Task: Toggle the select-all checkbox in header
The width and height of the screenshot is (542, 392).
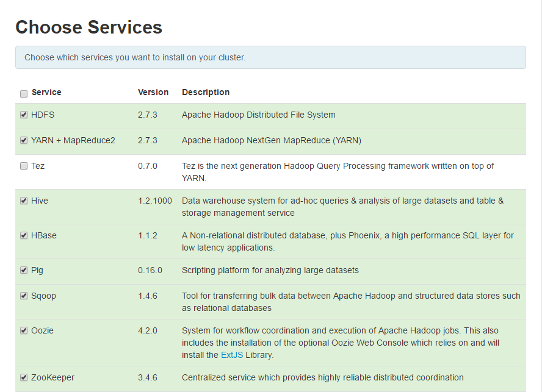Action: 23,93
